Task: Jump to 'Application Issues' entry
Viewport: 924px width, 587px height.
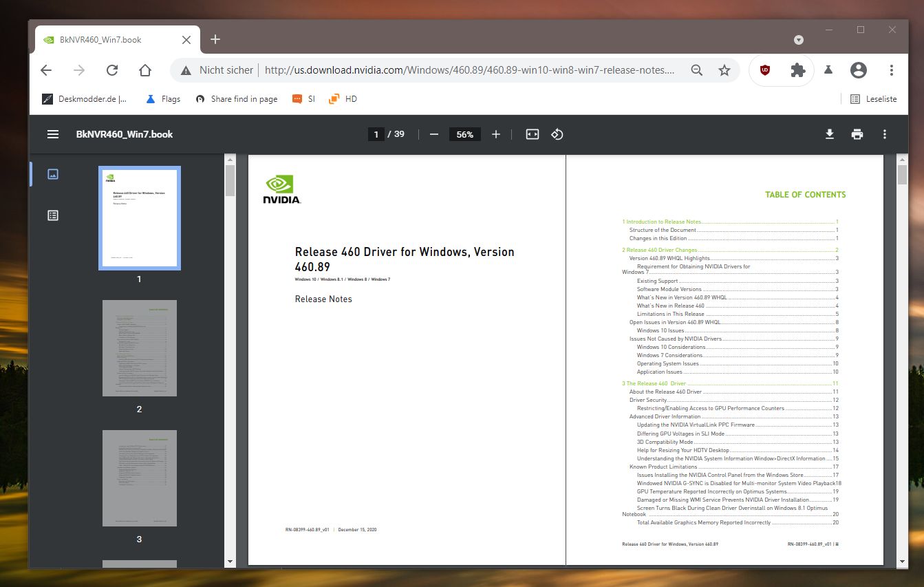Action: [738, 372]
